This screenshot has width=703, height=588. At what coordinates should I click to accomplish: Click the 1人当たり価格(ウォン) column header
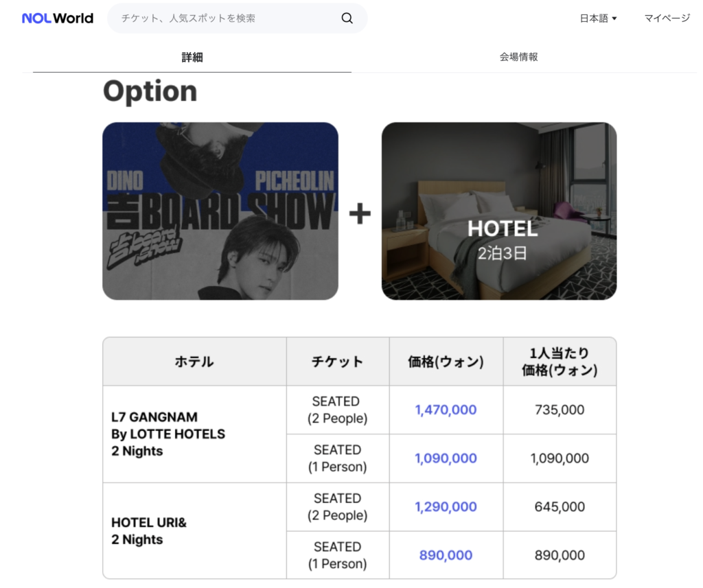click(560, 361)
